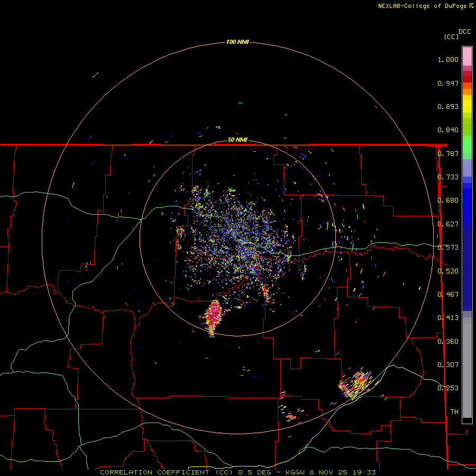Click the 0.680 legend value
Viewport: 476px width, 476px height.
tap(448, 200)
